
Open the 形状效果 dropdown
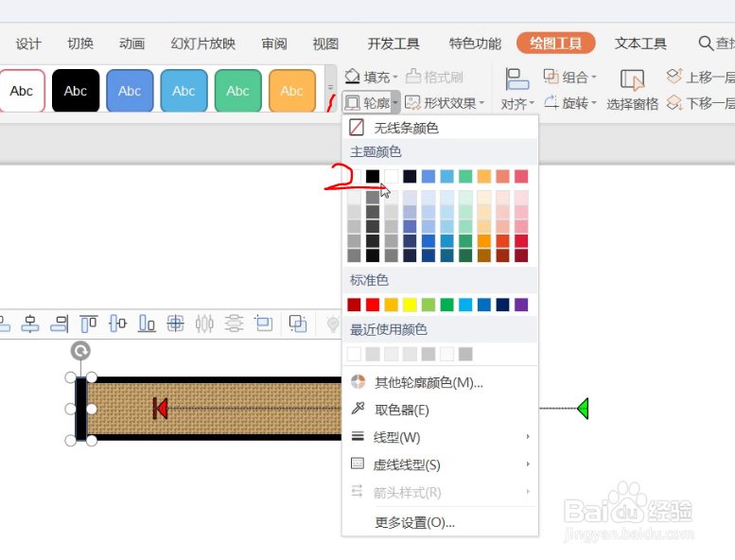tap(445, 102)
